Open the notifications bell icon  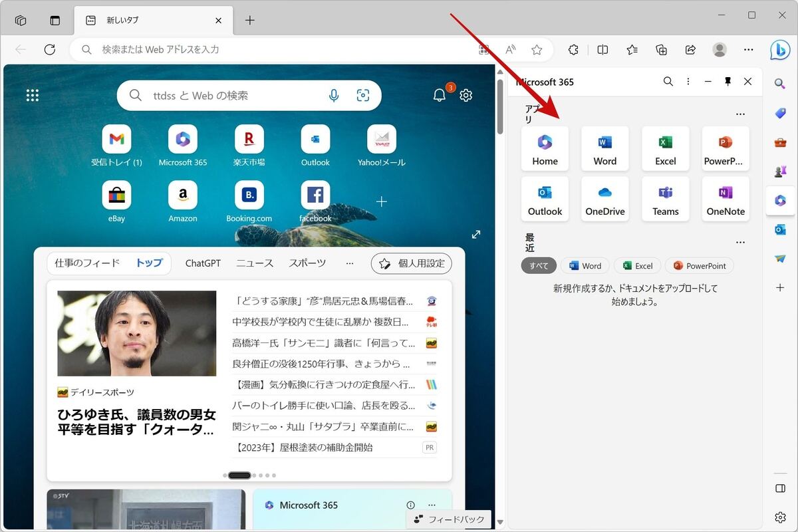(440, 95)
